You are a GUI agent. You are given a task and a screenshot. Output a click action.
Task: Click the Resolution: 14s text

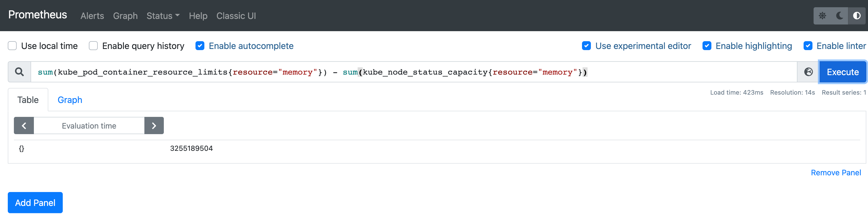pyautogui.click(x=792, y=92)
